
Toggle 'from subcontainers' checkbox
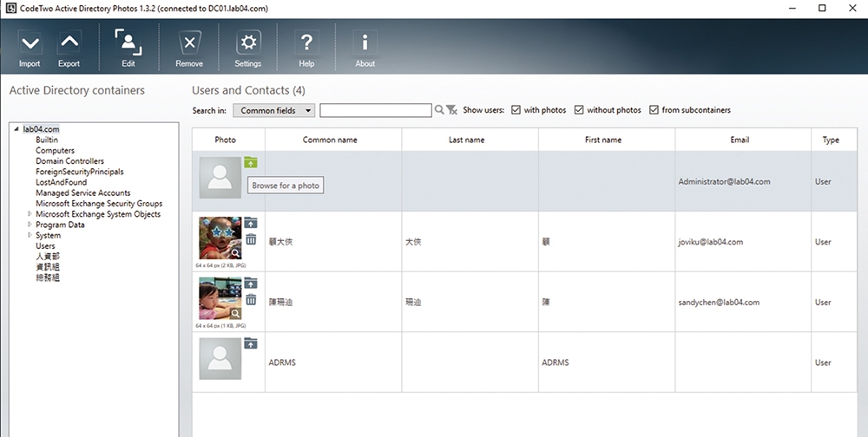pyautogui.click(x=654, y=110)
